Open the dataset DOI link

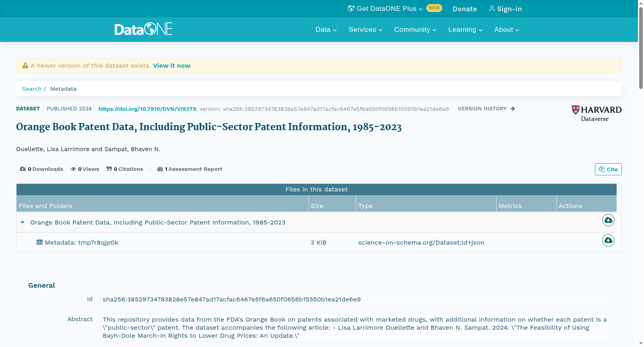coord(147,109)
